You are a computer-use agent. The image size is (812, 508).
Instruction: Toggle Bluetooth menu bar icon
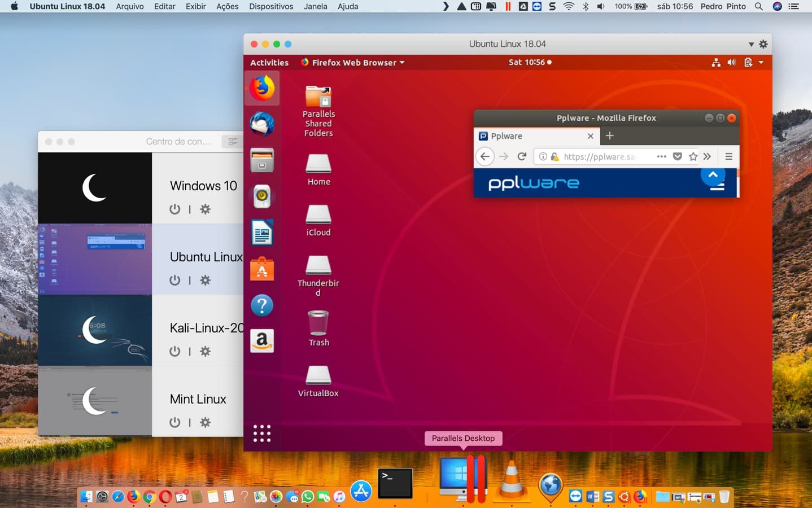[x=586, y=6]
